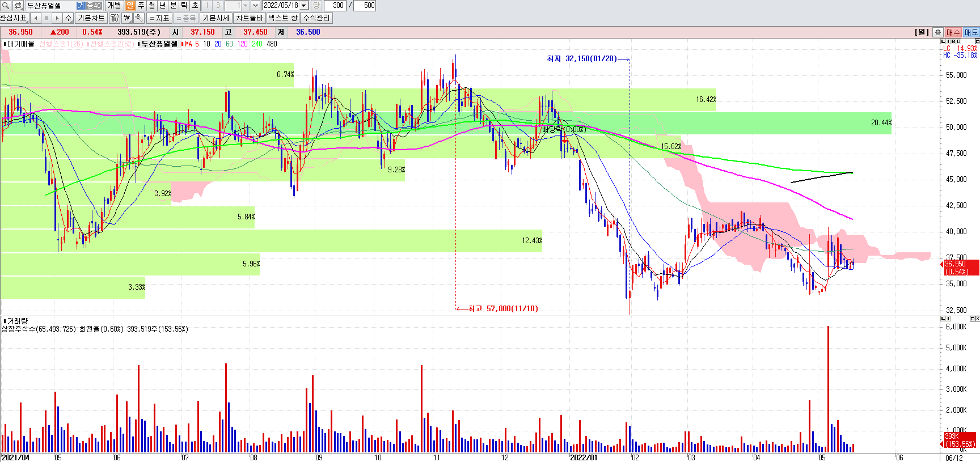Click the stock search magnifier icon

pyautogui.click(x=6, y=6)
